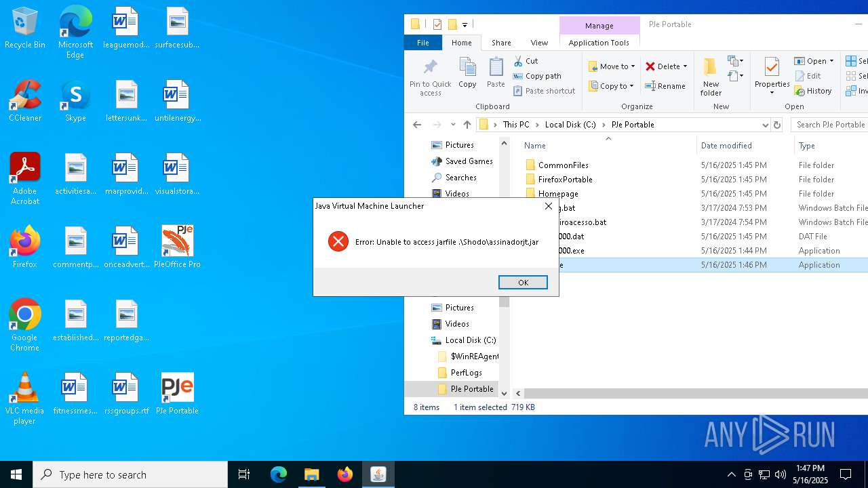Screen dimensions: 868x488
Task: Click the Manage contextual tab
Action: (599, 26)
